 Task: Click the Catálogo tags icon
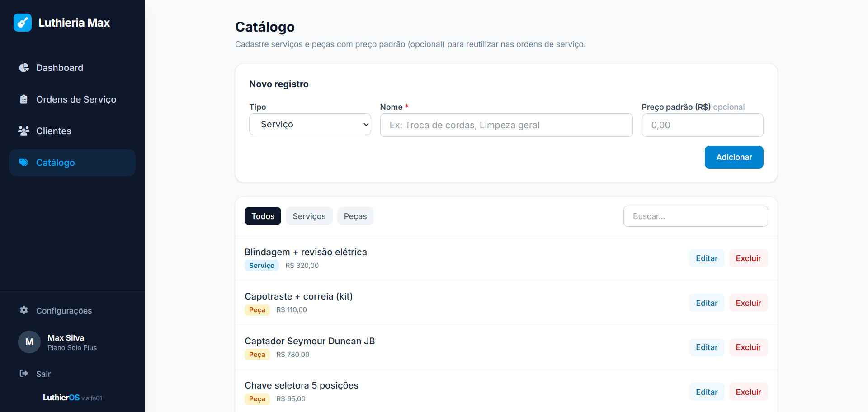pos(24,163)
